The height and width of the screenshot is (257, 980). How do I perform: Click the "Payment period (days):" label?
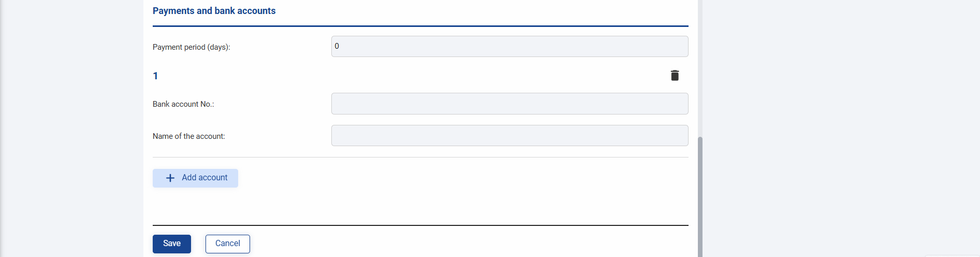(192, 47)
